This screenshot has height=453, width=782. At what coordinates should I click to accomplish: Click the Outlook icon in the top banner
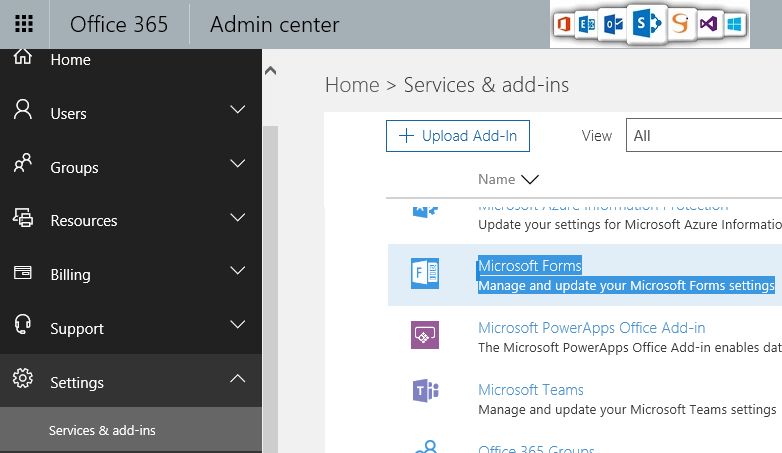click(611, 25)
